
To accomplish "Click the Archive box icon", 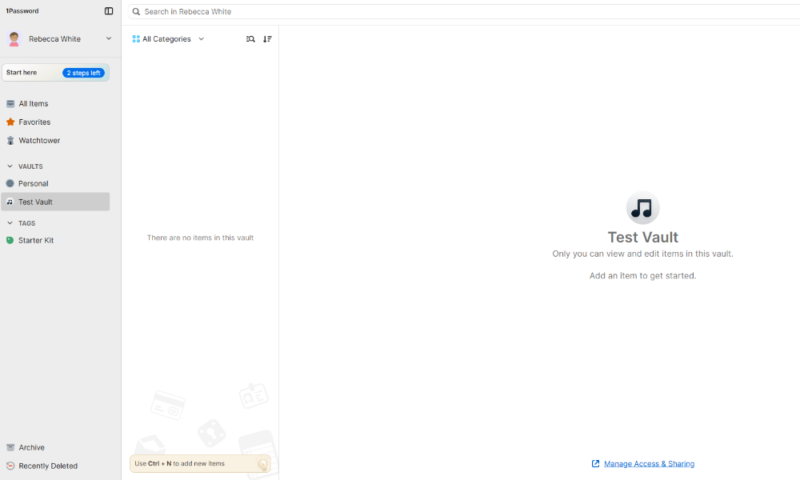I will click(10, 447).
